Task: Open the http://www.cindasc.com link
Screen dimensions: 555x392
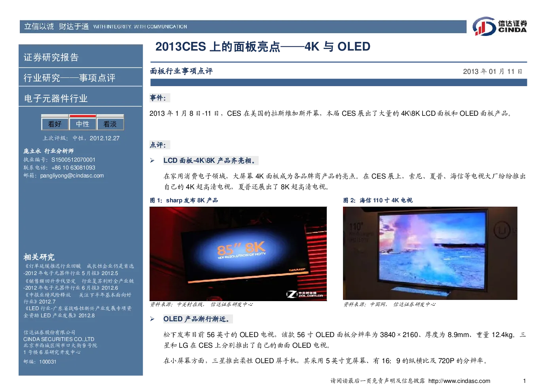Action: click(x=459, y=381)
